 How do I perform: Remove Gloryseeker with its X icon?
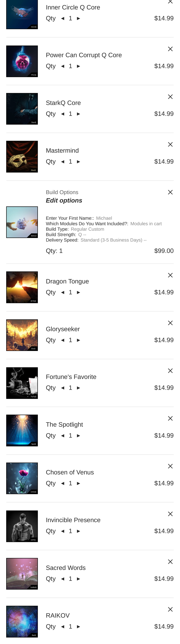[x=170, y=323]
